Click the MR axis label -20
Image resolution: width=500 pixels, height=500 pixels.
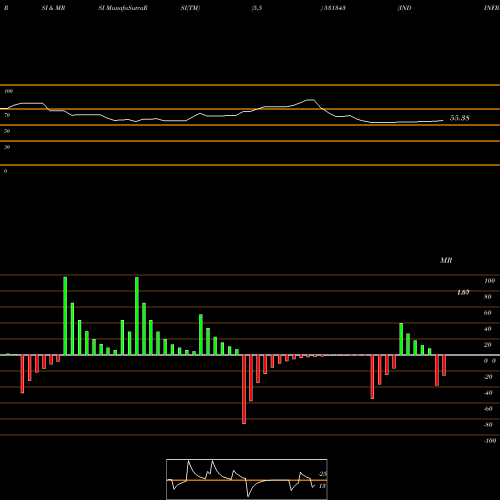488,377
